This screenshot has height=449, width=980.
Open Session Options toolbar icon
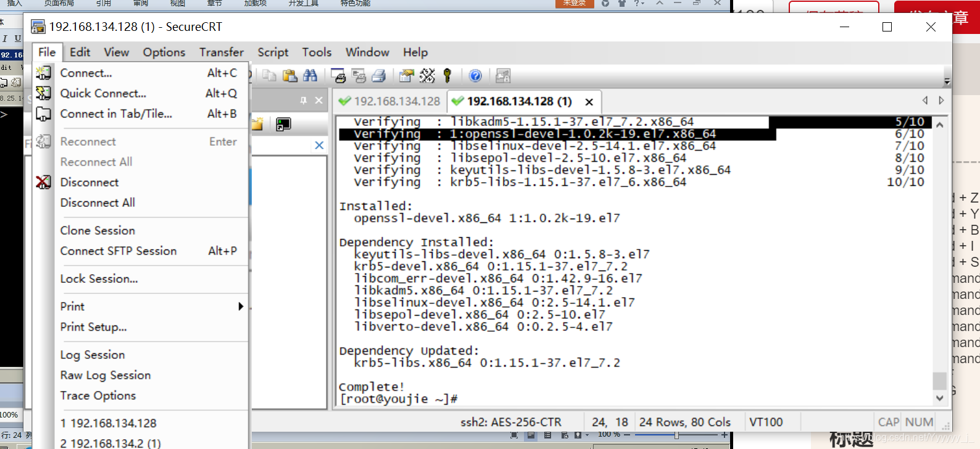[407, 75]
